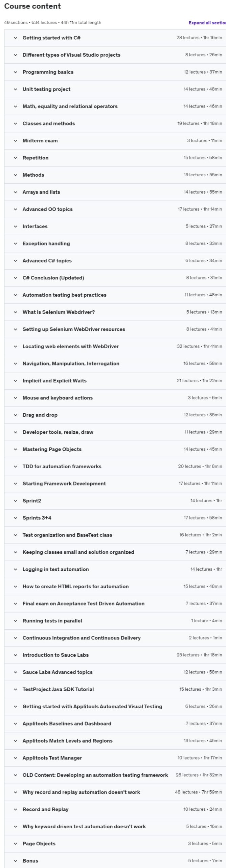Toggle the chevron next to Midterm exam
This screenshot has height=868, width=226.
[15, 141]
